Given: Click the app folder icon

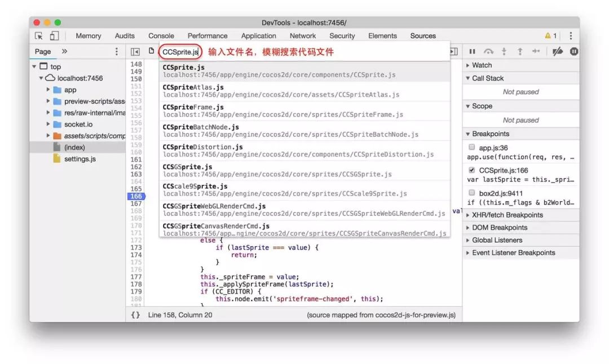Looking at the screenshot, I should click(57, 90).
